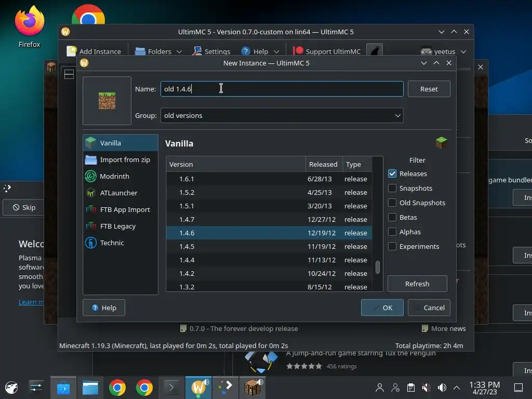Viewport: 532px width, 399px height.
Task: Select Modrinth modpack source
Action: click(x=121, y=176)
